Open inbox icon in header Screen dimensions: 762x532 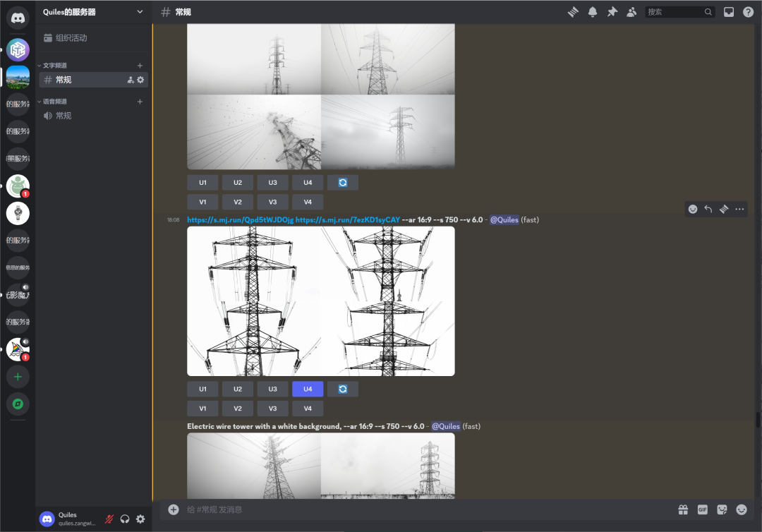[x=728, y=12]
